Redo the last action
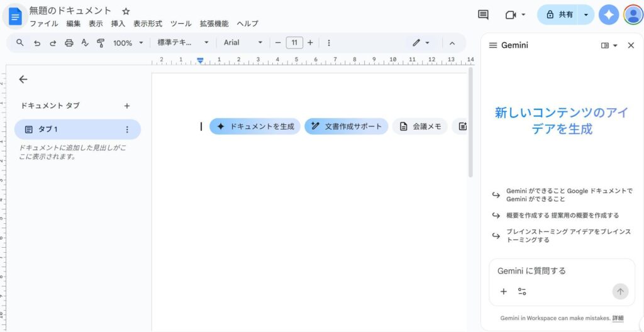Screen dimensions: 644x332 [x=53, y=43]
